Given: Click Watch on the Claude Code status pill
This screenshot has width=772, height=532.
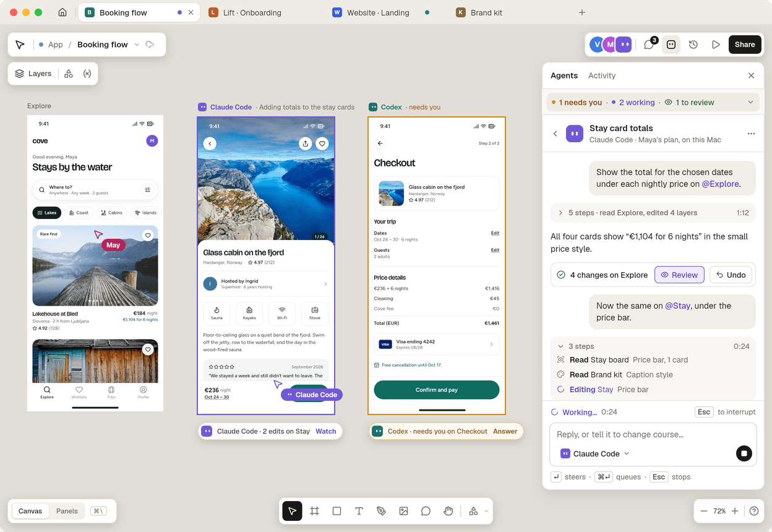Looking at the screenshot, I should pyautogui.click(x=326, y=431).
